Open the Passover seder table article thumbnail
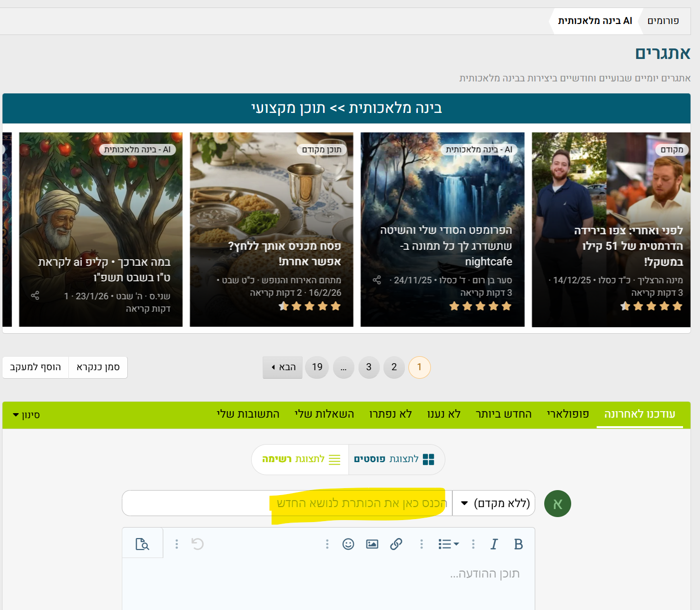Viewport: 700px width, 610px height. [x=272, y=200]
